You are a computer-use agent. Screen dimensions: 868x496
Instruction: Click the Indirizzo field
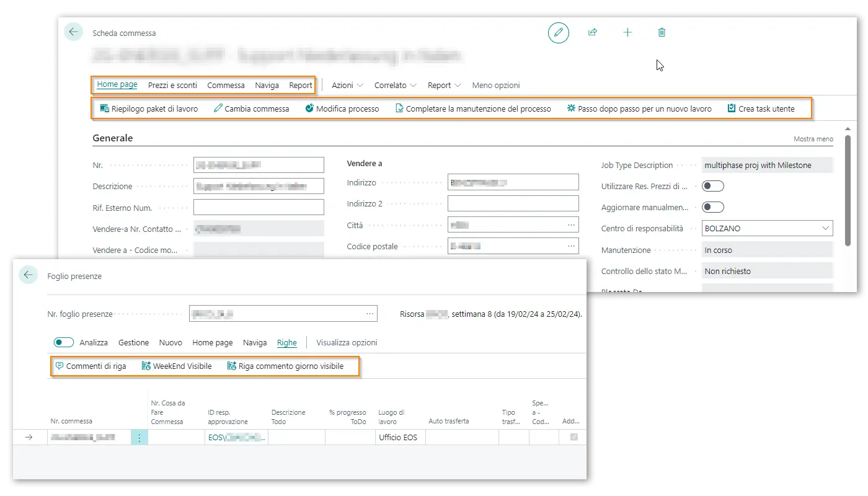pos(513,182)
